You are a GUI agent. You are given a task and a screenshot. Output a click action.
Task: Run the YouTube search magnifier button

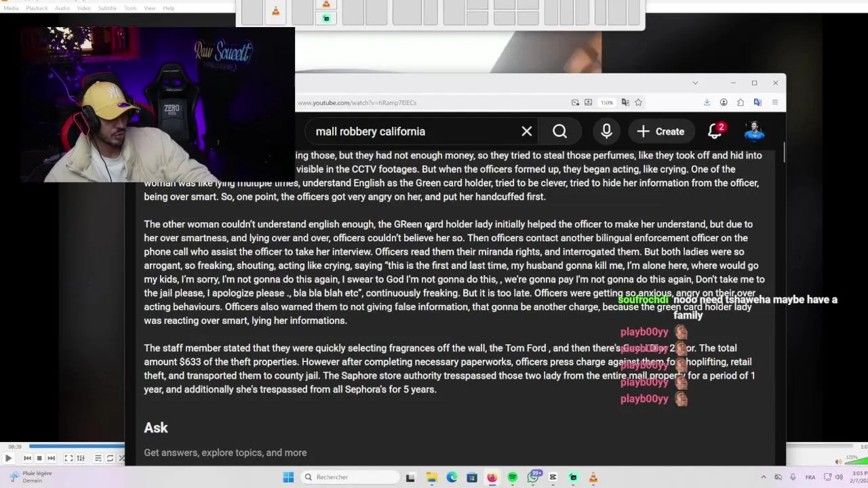(559, 131)
